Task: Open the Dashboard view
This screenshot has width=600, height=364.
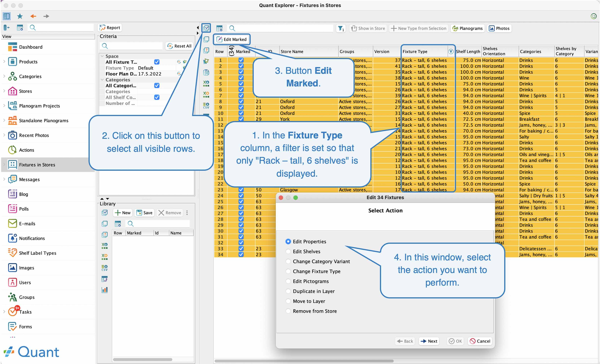Action: tap(31, 47)
